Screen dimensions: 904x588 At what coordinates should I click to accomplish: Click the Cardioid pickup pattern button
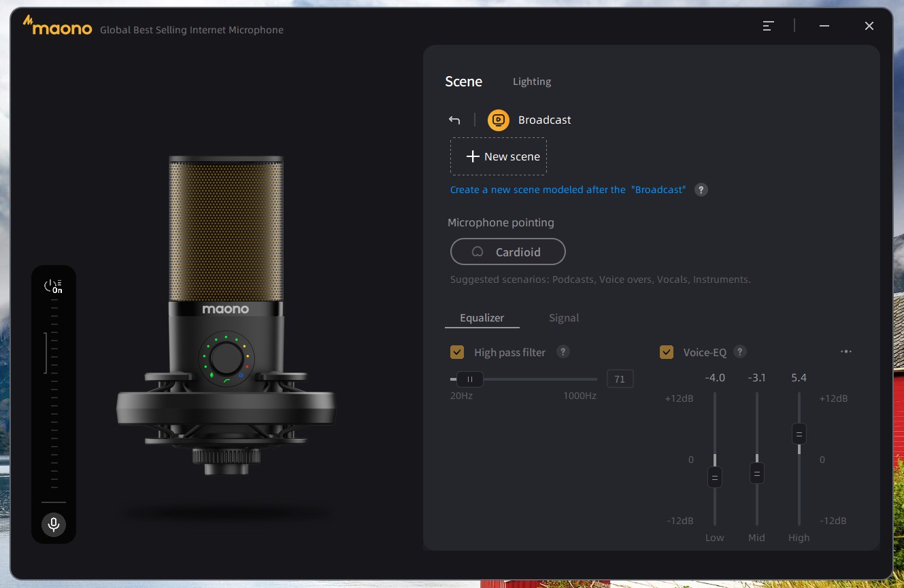[x=508, y=252]
